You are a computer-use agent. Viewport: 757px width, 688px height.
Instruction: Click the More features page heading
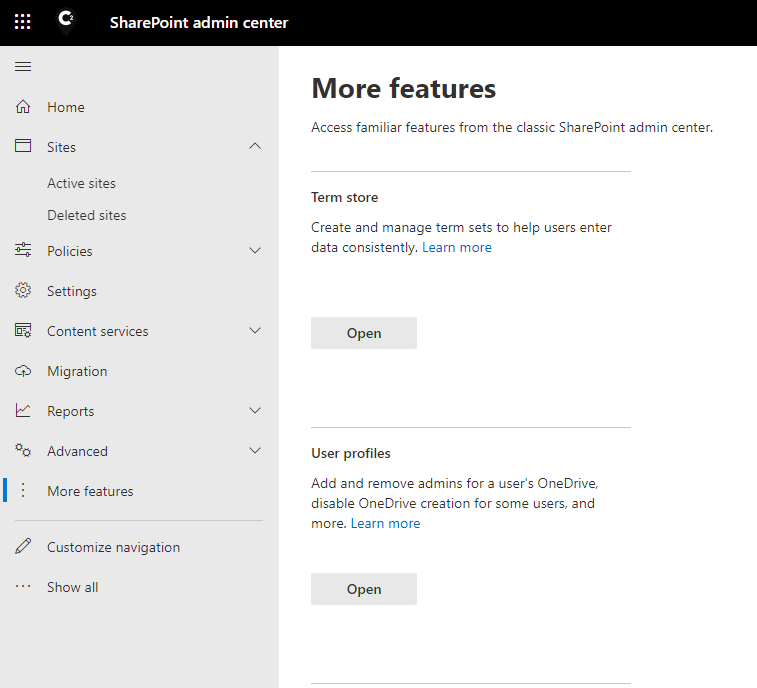click(404, 88)
